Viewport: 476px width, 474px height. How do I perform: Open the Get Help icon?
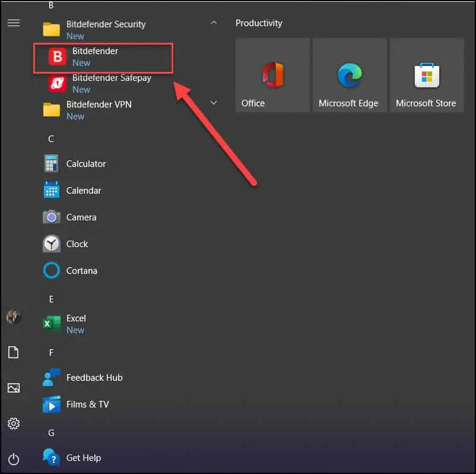click(x=51, y=457)
